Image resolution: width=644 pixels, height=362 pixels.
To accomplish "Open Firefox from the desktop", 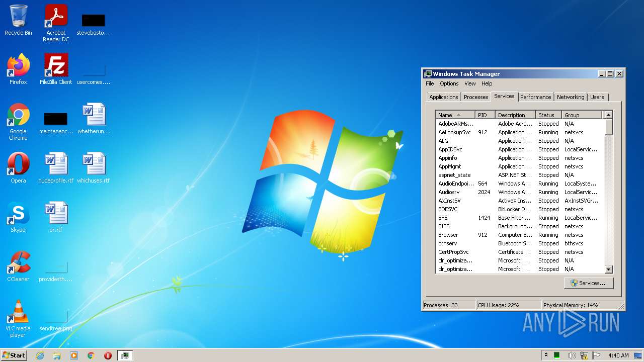I will (x=18, y=69).
